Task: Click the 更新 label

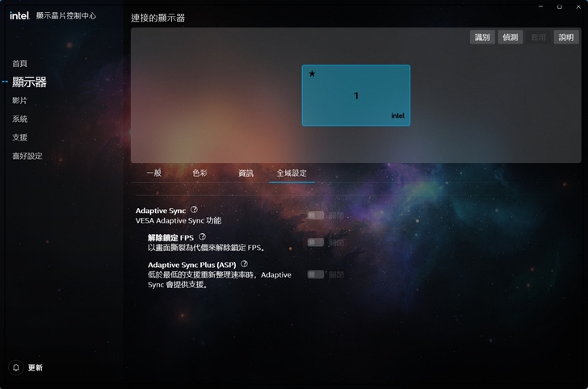Action: click(x=36, y=368)
